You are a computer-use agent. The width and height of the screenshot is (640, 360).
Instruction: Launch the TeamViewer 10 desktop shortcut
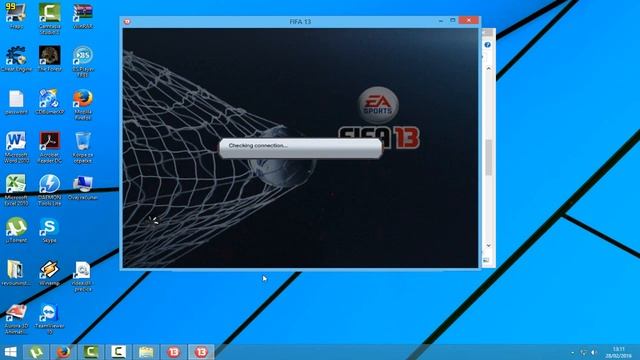50,320
